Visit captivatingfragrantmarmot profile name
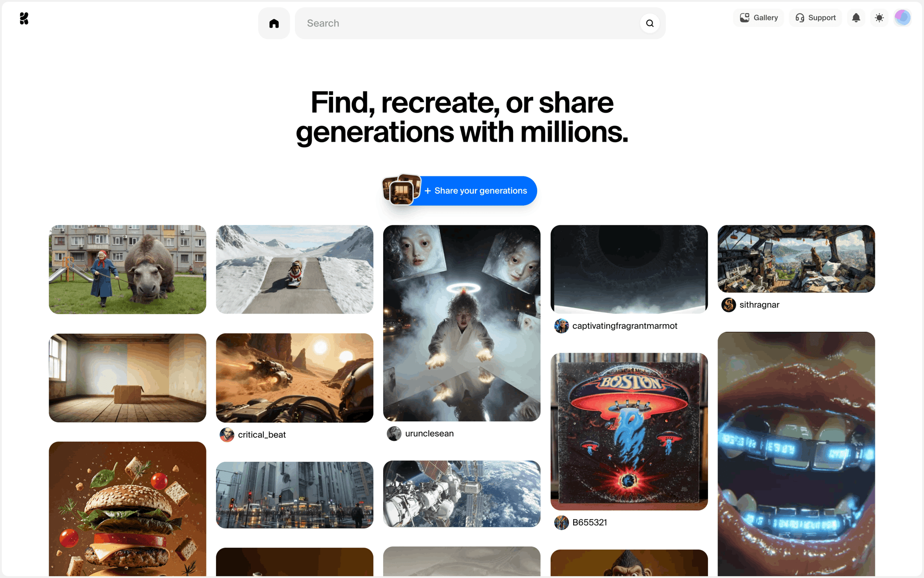Screen dimensions: 924x578 click(625, 326)
